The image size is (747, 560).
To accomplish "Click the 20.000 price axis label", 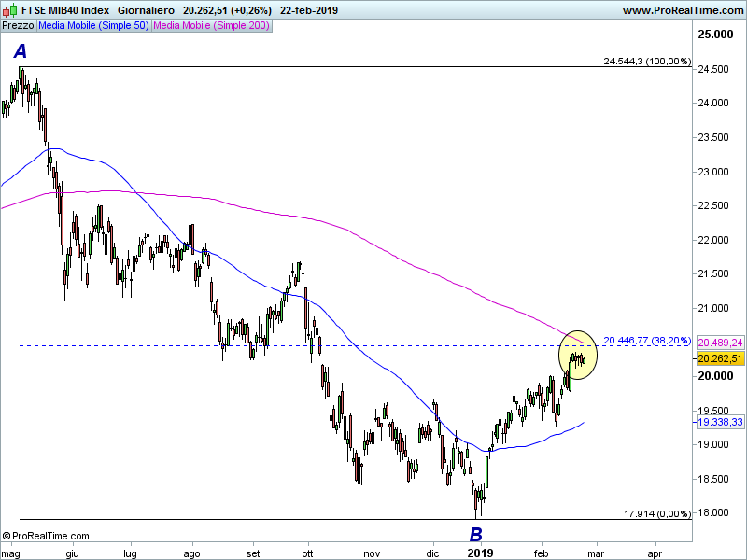I will (715, 376).
